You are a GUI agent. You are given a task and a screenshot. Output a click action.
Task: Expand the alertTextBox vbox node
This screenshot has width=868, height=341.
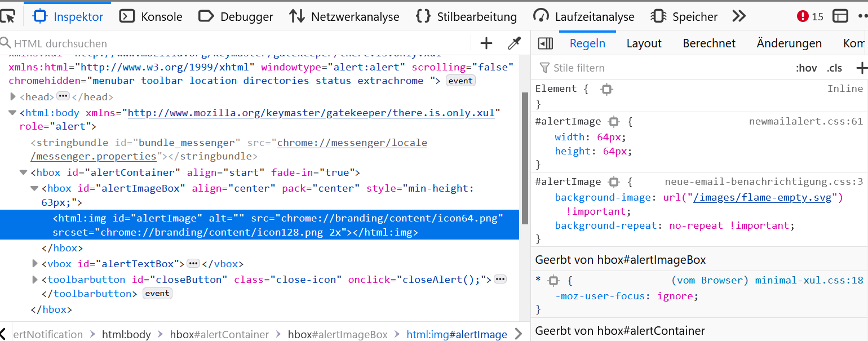(x=35, y=263)
